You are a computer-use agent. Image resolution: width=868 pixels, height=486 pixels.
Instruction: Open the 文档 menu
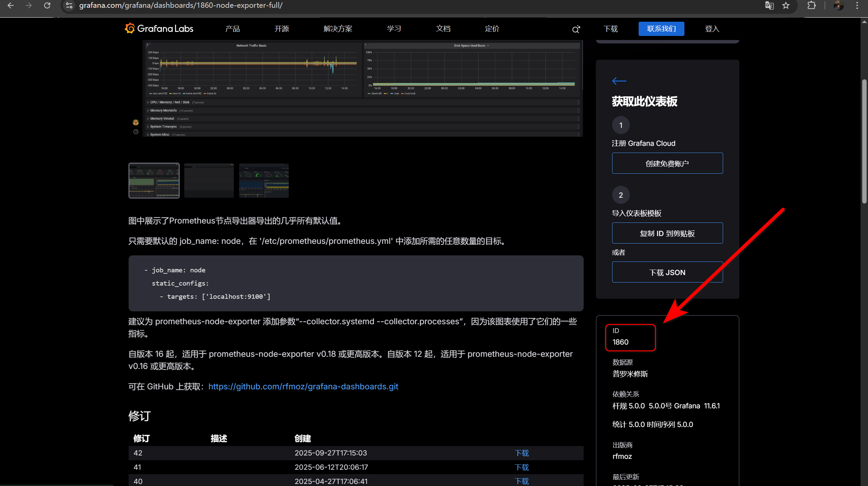coord(443,29)
